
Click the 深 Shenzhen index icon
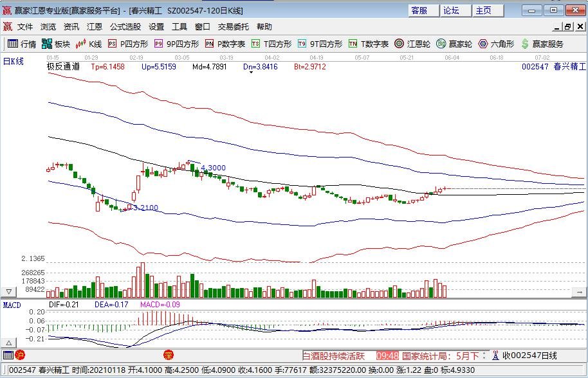pyautogui.click(x=168, y=355)
